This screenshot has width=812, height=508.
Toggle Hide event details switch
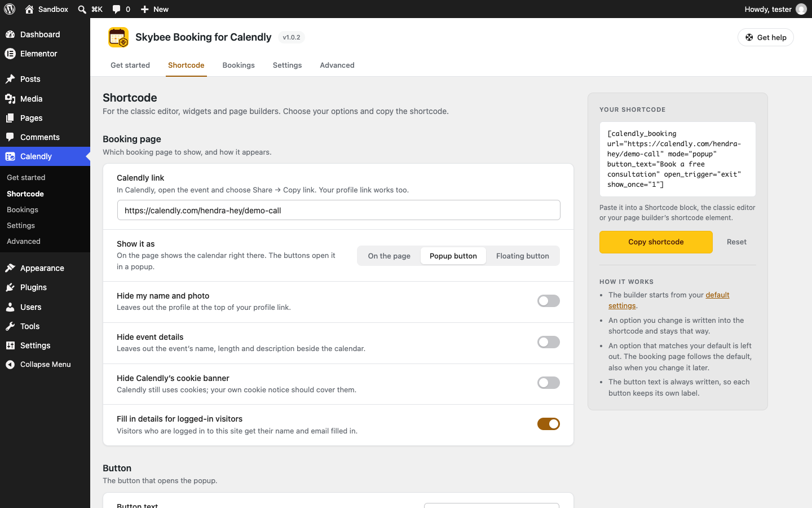click(x=548, y=342)
